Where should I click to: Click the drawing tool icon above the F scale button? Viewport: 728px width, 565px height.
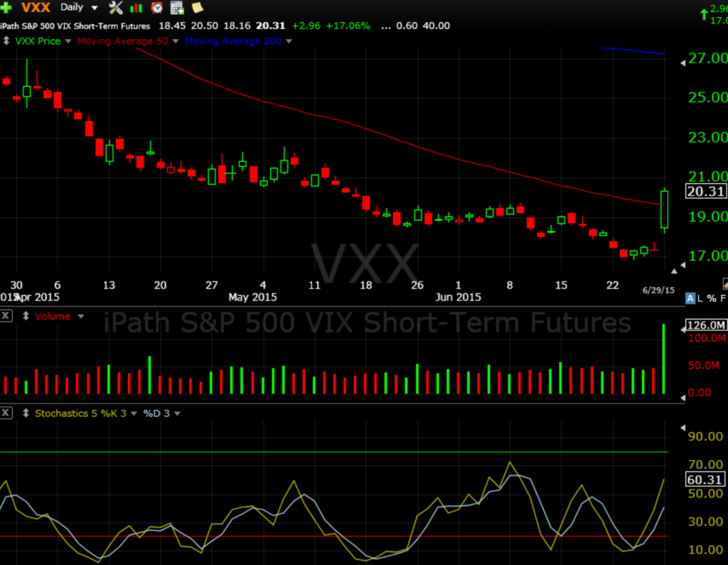pyautogui.click(x=724, y=284)
